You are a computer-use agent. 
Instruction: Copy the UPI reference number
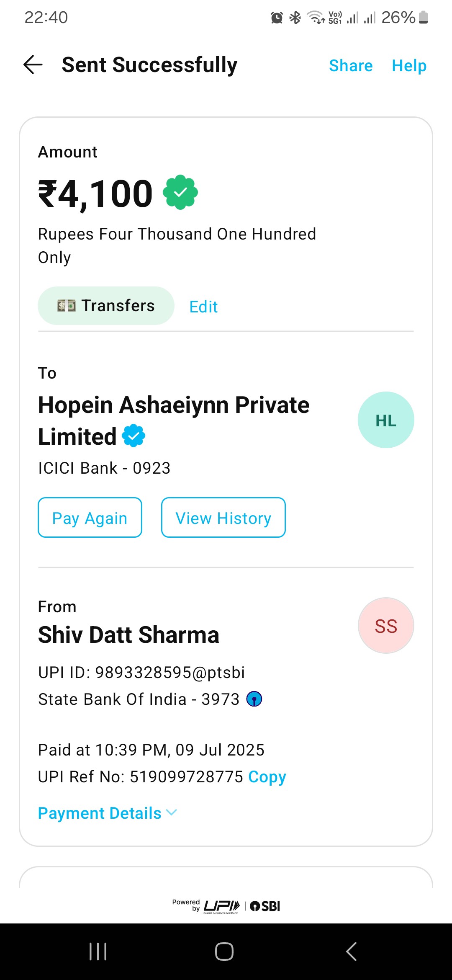pyautogui.click(x=267, y=777)
